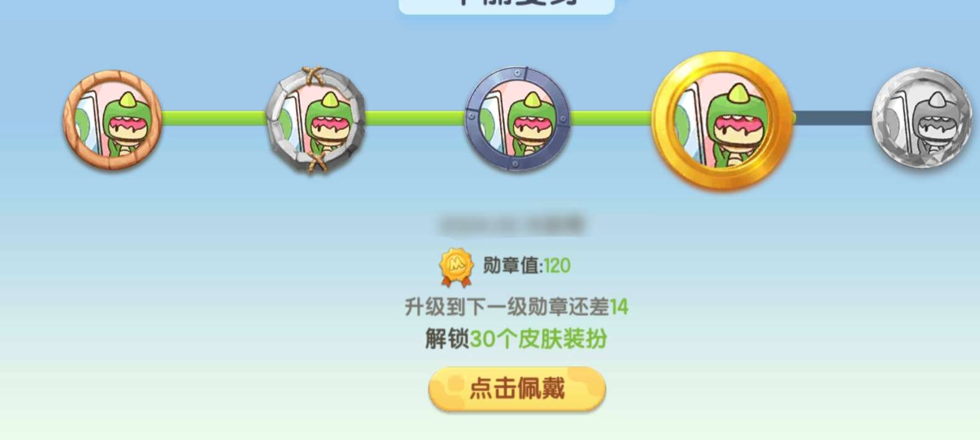Click the dinosaur face inside the gold badge
Viewport: 980px width, 440px height.
(737, 126)
